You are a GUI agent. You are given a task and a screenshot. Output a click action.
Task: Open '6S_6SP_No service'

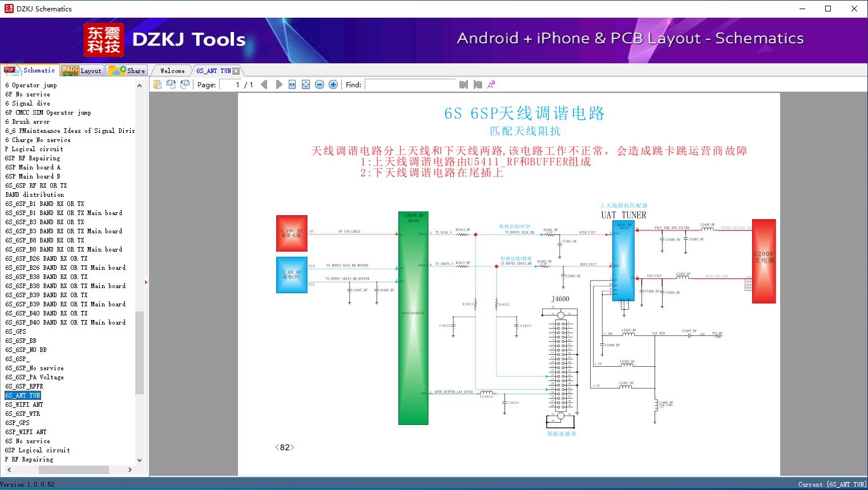coord(34,368)
